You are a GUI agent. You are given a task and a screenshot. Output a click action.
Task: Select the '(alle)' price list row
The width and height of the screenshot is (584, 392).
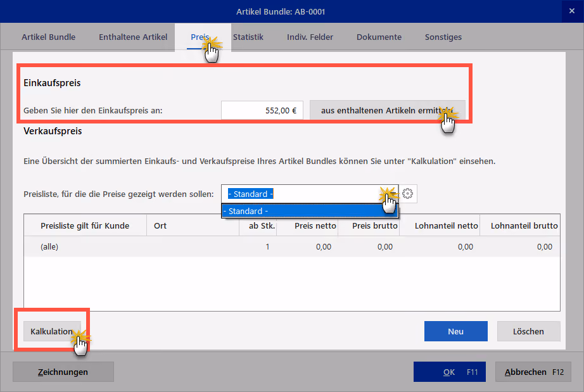(292, 246)
